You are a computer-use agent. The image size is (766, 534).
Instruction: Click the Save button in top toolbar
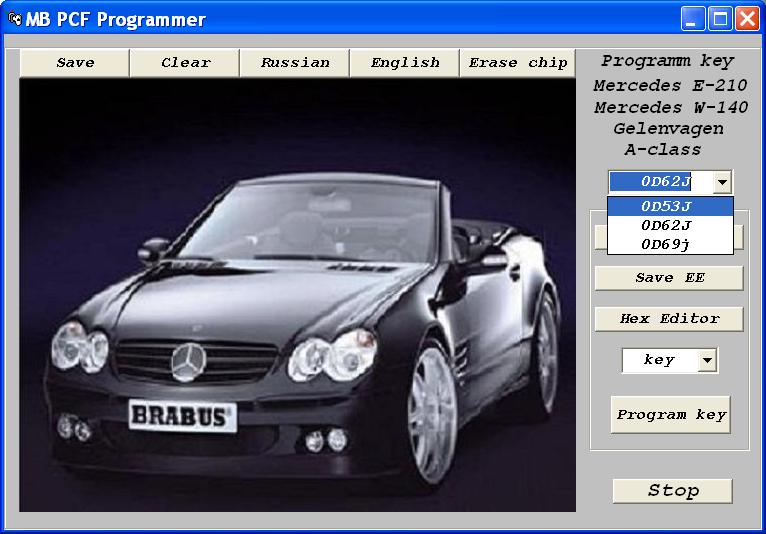click(75, 63)
